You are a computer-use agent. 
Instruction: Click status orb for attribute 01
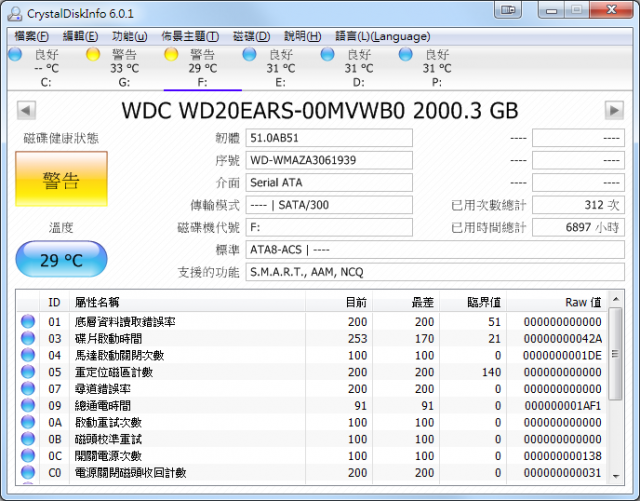pos(28,321)
